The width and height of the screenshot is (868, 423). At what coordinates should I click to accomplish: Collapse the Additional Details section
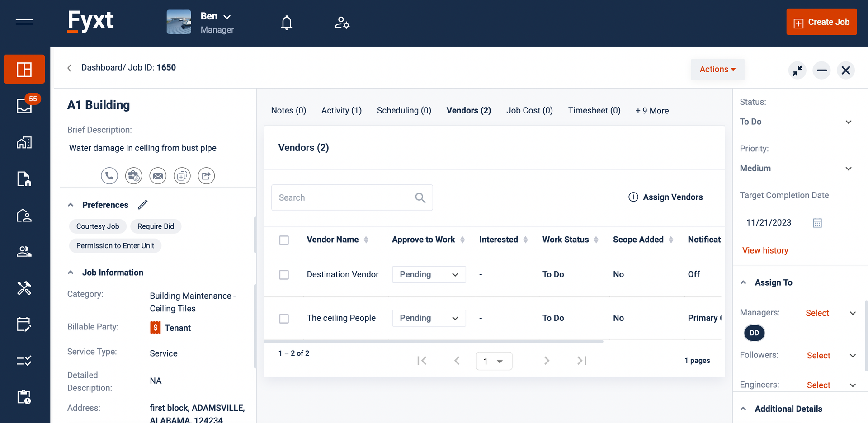tap(743, 409)
